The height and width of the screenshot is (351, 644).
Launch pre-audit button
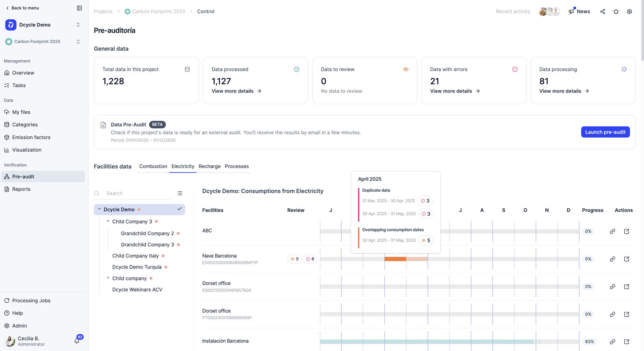[x=605, y=132]
